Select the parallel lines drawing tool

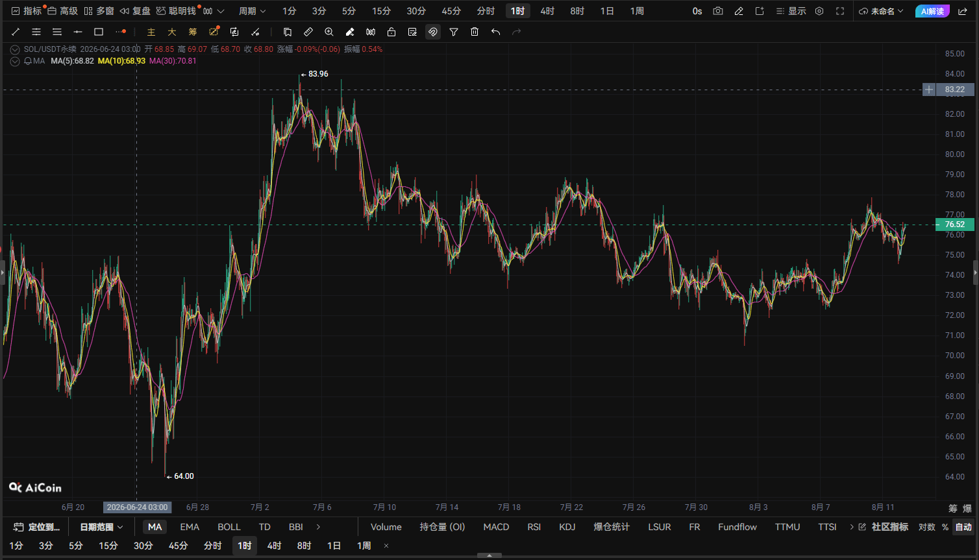click(x=36, y=32)
